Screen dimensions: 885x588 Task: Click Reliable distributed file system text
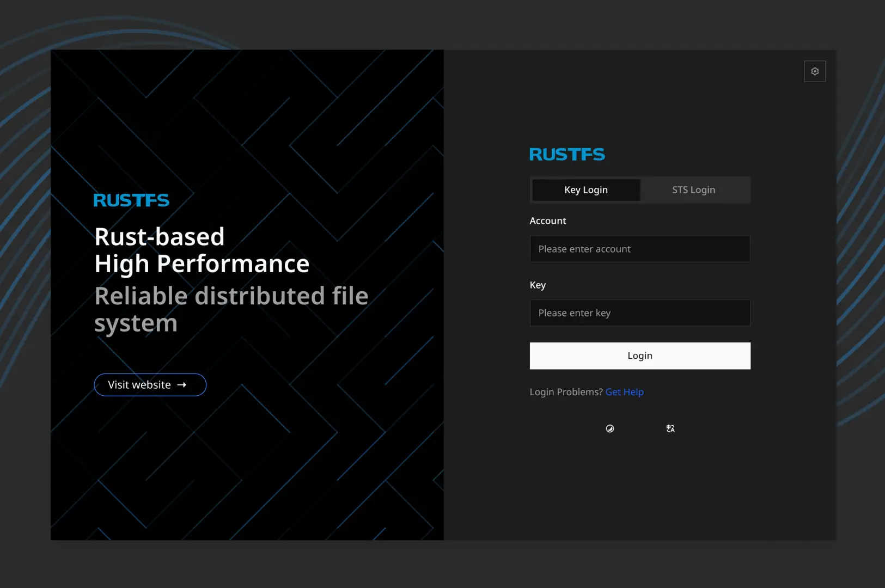click(231, 309)
